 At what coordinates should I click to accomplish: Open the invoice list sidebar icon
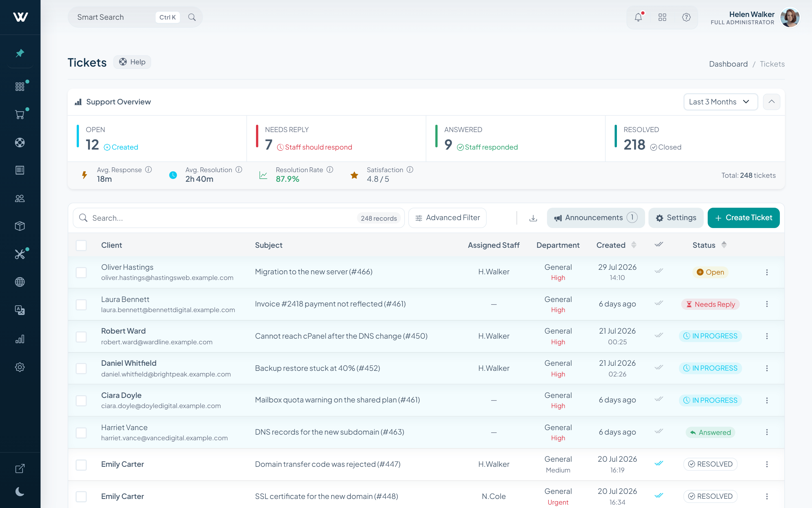(x=20, y=170)
